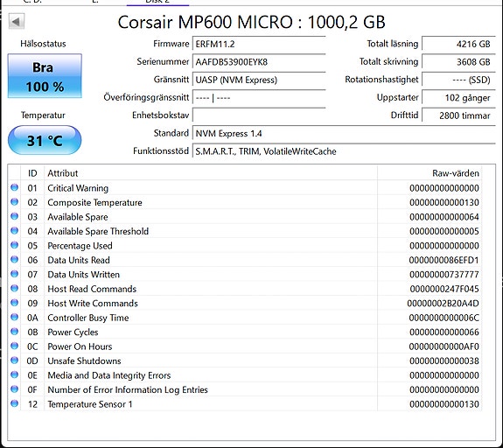Click status dot for Controller Busy Time

[x=15, y=317]
